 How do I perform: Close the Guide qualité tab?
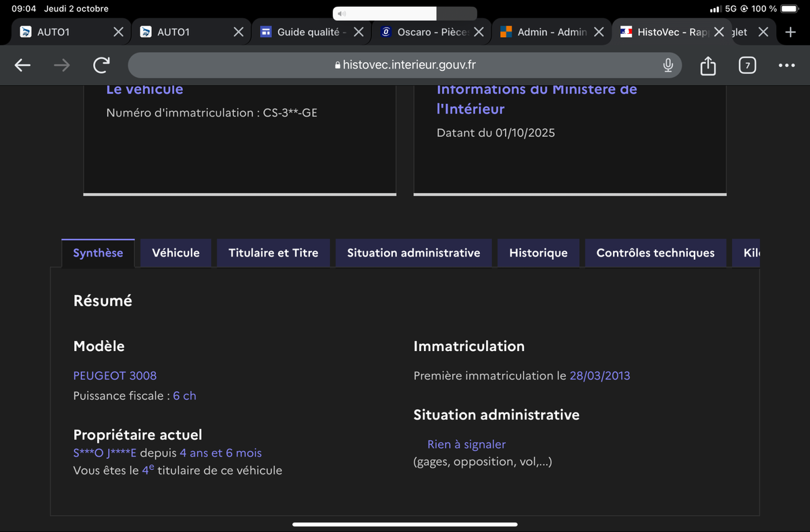pyautogui.click(x=358, y=32)
